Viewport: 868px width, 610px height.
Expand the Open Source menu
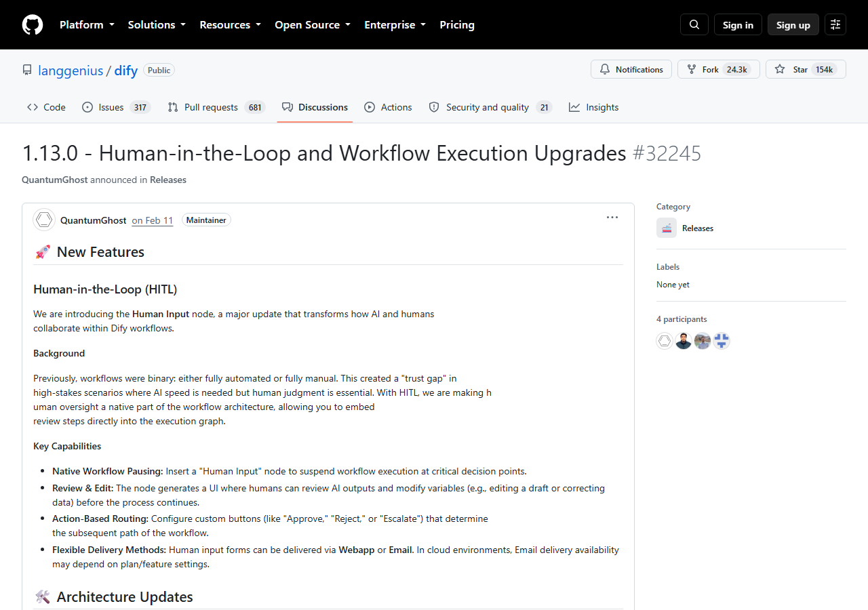313,24
